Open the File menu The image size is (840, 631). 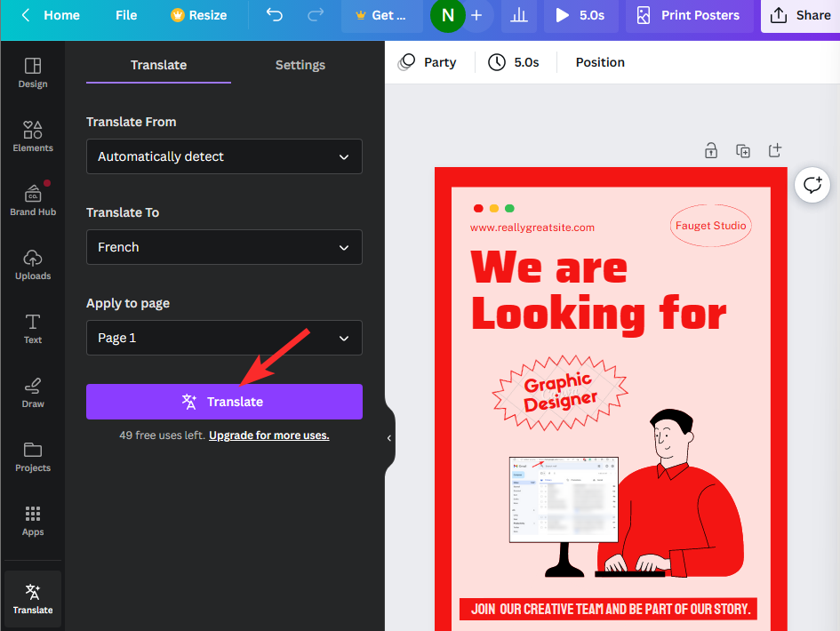tap(126, 15)
